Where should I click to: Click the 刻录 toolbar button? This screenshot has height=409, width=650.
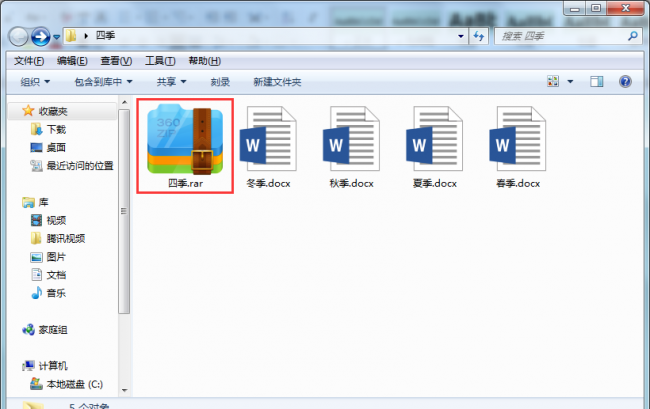(220, 82)
